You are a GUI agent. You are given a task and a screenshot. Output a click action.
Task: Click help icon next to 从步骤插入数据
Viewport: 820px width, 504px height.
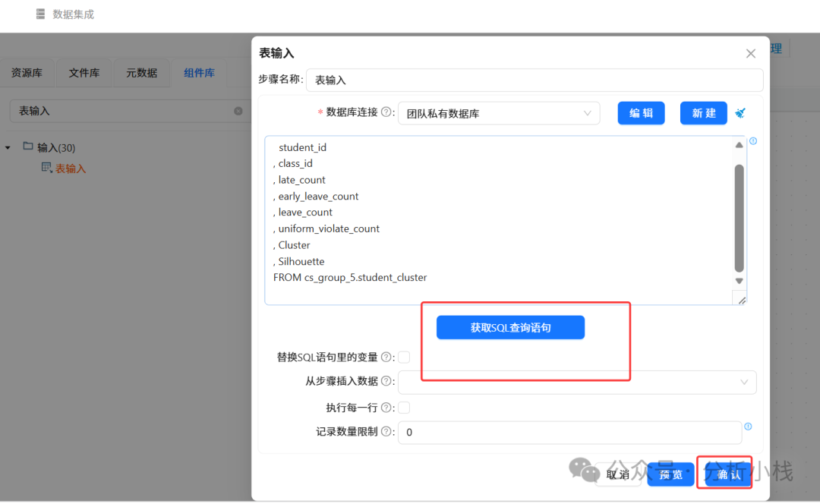[386, 381]
